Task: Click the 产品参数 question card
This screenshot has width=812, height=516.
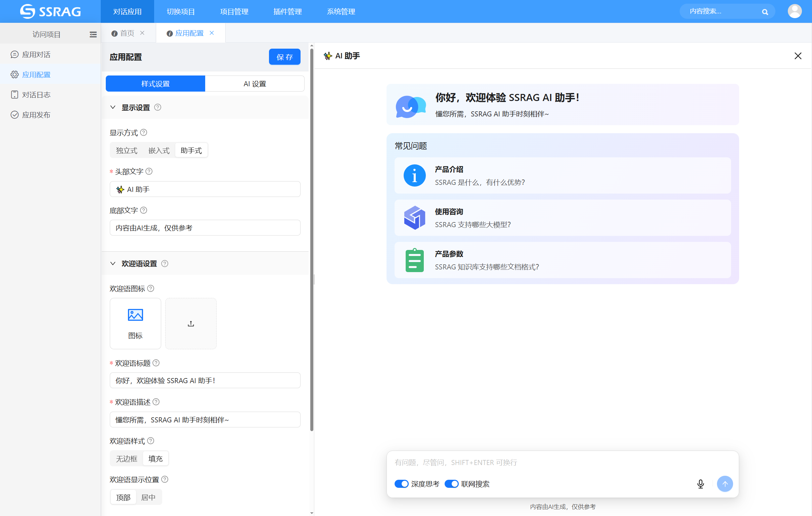Action: [562, 260]
